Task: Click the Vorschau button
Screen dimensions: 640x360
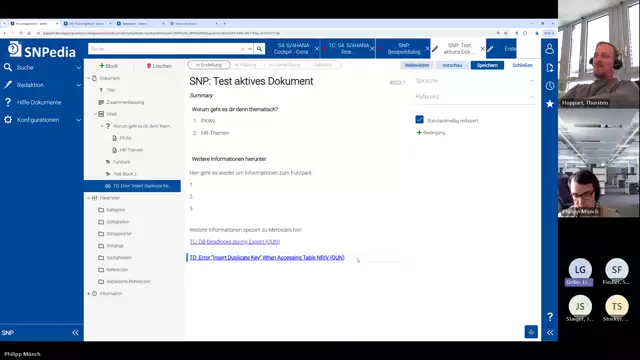Action: tap(452, 65)
